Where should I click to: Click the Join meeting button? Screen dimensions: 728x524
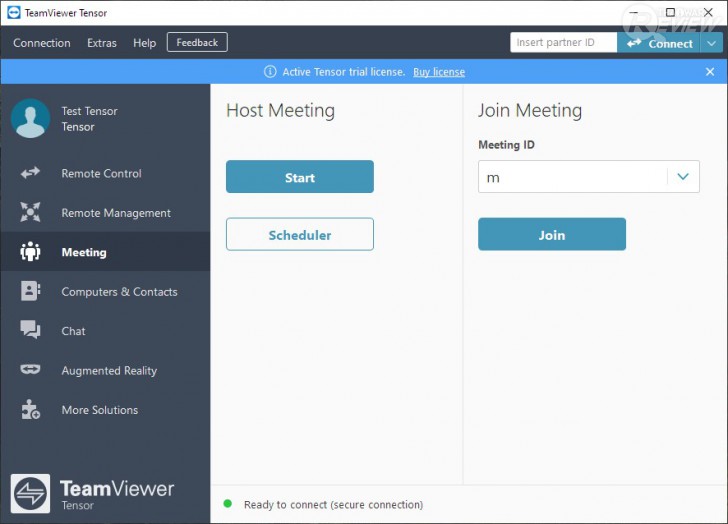coord(552,234)
